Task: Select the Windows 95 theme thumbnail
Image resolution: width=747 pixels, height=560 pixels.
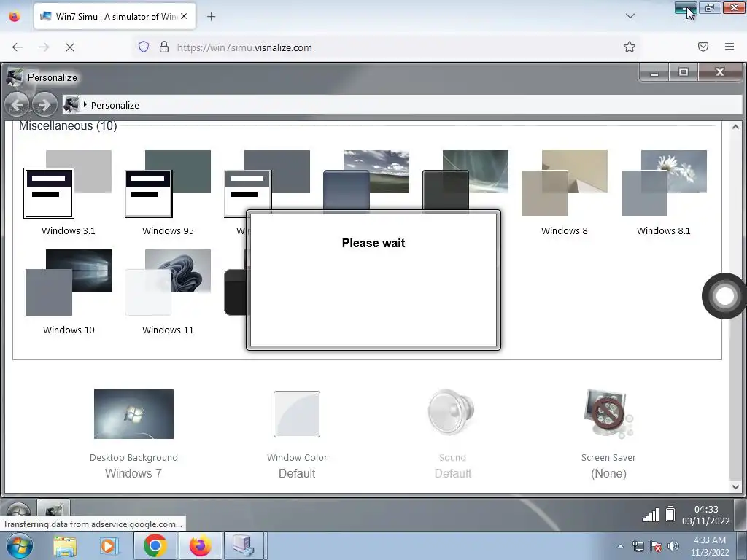Action: pyautogui.click(x=168, y=184)
